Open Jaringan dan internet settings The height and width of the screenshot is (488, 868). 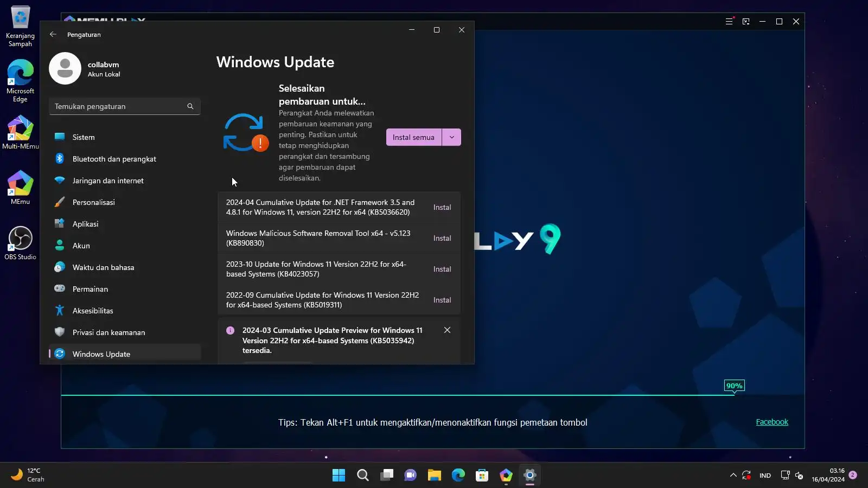tap(125, 181)
